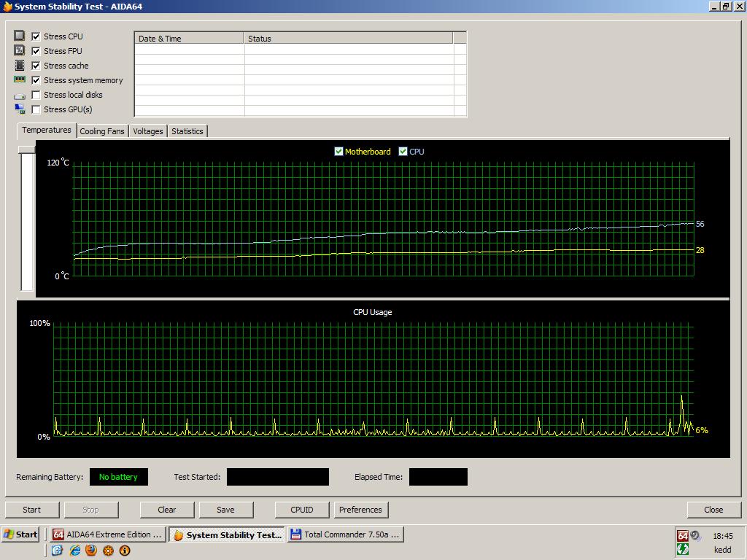
Task: Hide the CPU temperature graph line
Action: 403,152
